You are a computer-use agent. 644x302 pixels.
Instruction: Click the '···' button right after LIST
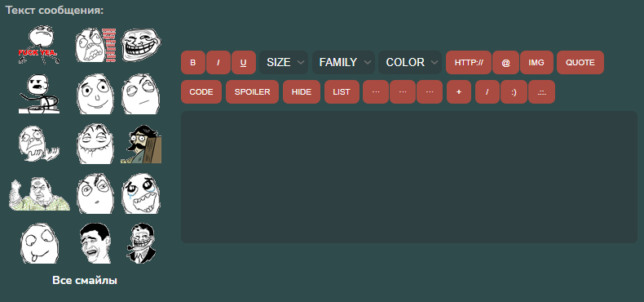375,91
